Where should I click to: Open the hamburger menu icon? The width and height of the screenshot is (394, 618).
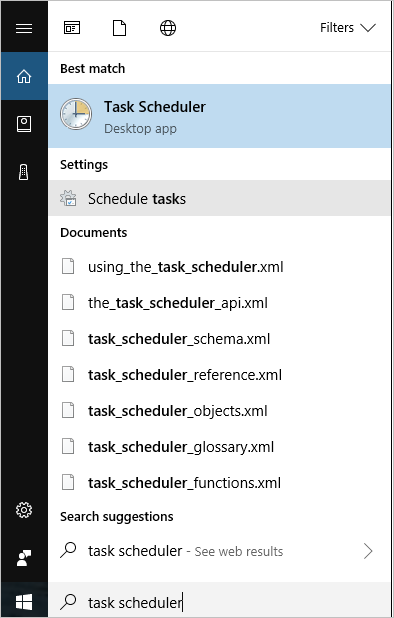24,28
